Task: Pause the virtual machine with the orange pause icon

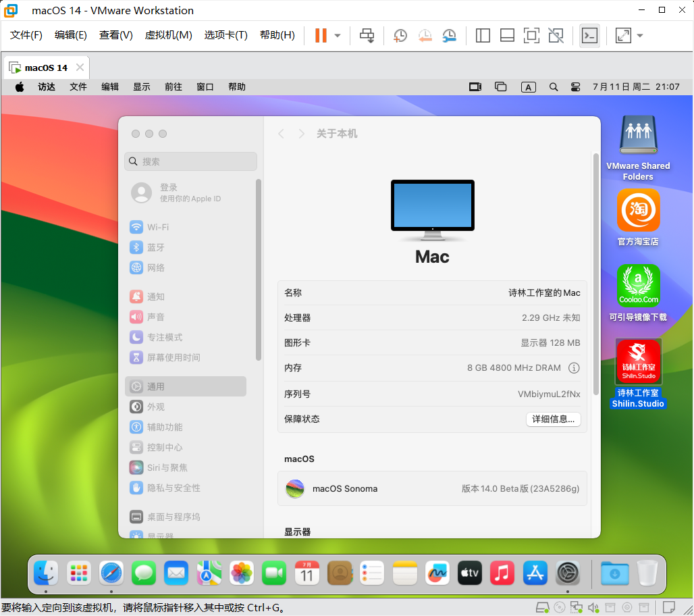Action: [321, 35]
